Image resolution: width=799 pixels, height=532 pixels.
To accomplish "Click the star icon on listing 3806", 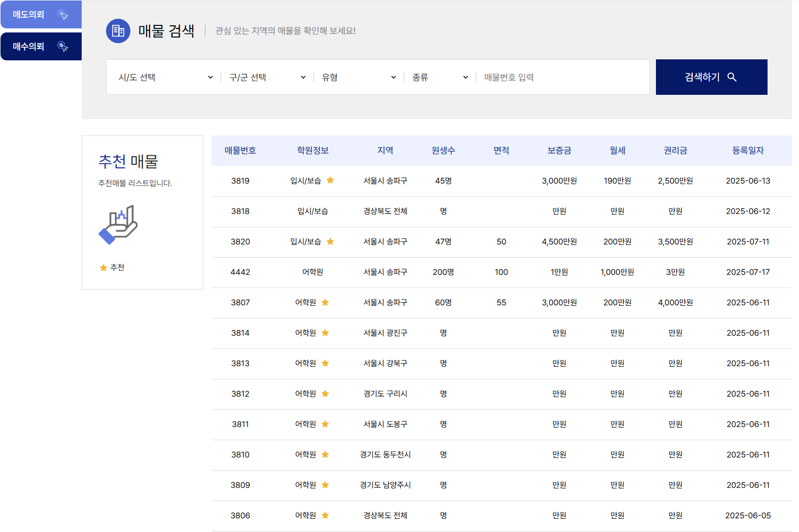I will [x=325, y=515].
